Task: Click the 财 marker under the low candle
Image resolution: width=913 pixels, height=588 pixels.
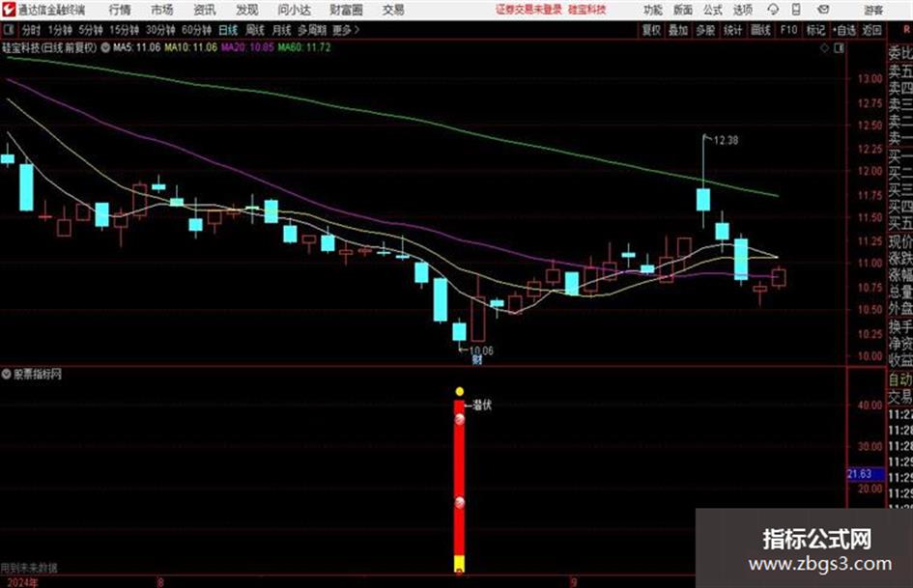Action: [477, 360]
